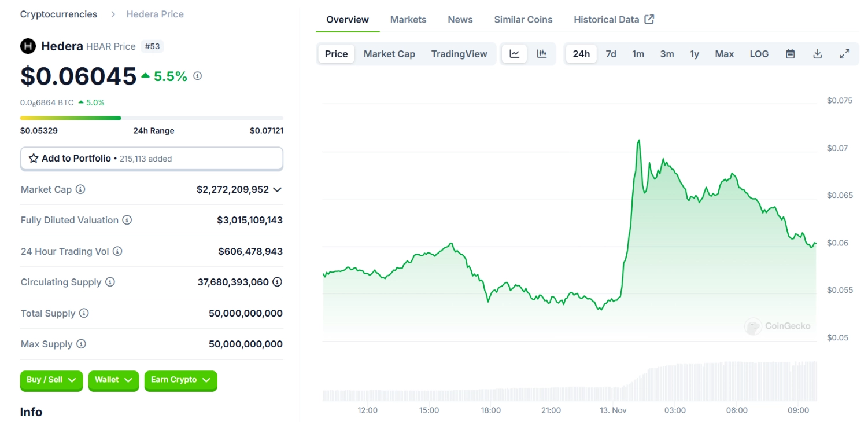Open the Overview tab
Image resolution: width=868 pixels, height=422 pixels.
[x=348, y=19]
